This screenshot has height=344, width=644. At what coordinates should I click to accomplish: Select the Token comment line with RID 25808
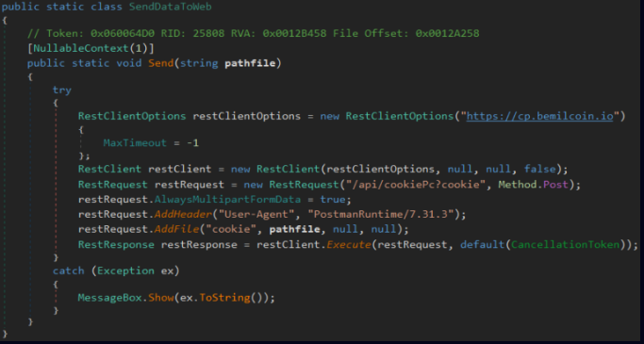[x=253, y=33]
